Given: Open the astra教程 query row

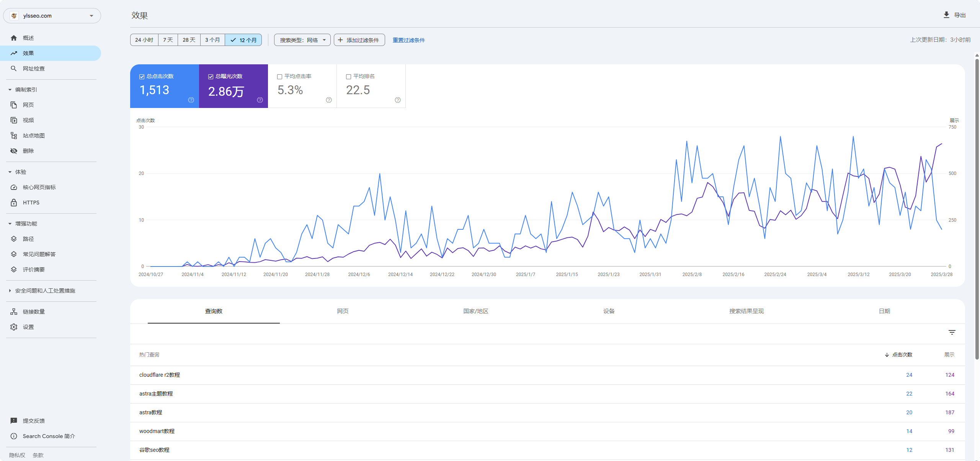Looking at the screenshot, I should (547, 413).
